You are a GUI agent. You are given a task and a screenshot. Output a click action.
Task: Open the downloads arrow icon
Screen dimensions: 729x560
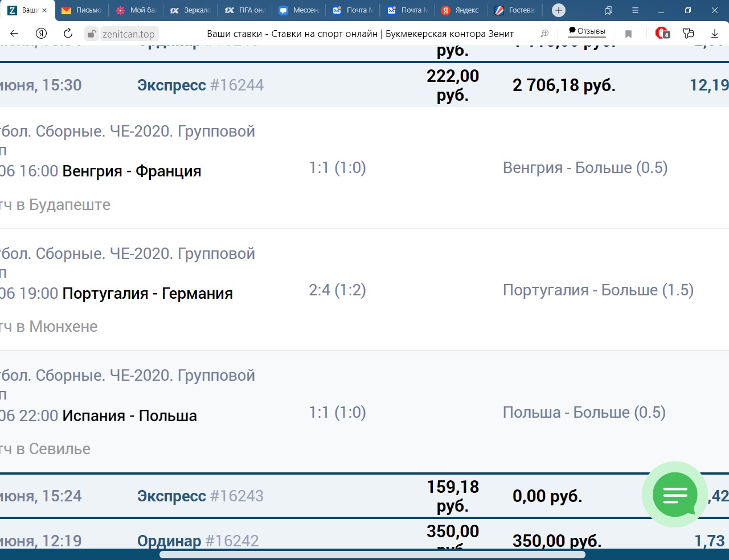[714, 34]
